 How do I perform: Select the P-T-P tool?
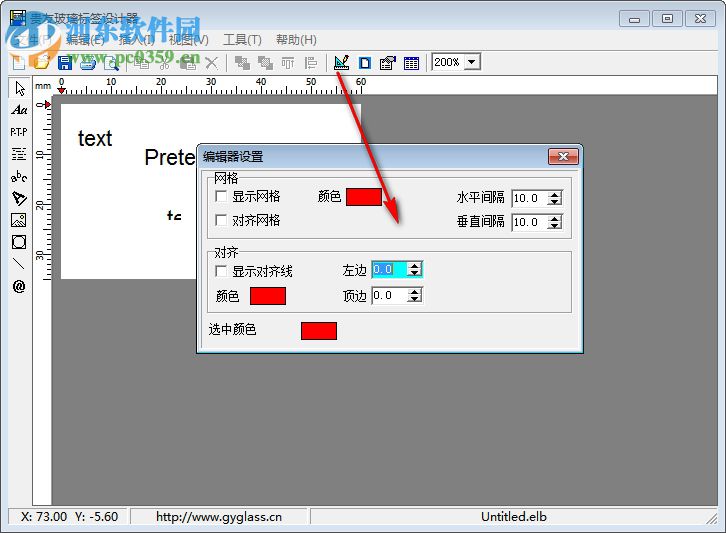[19, 132]
